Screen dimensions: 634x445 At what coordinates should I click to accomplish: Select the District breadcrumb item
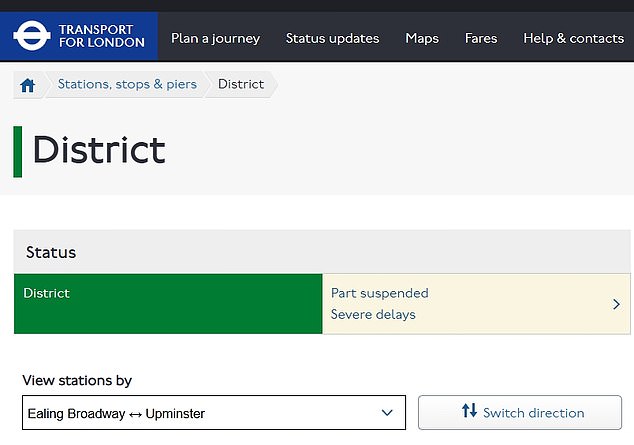click(x=241, y=84)
